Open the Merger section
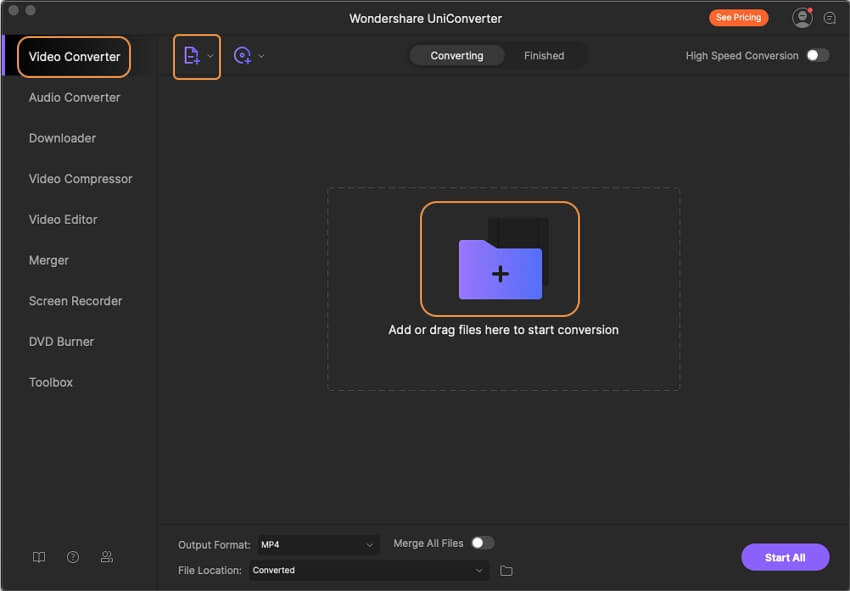This screenshot has height=591, width=850. click(49, 260)
